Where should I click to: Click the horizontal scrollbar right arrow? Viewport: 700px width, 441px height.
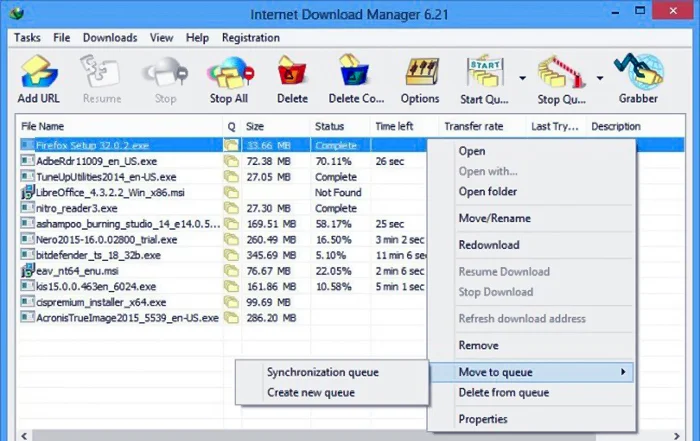click(x=677, y=436)
